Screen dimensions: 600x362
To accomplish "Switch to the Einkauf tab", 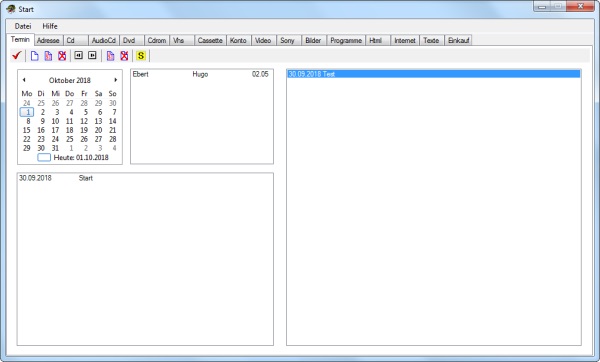I will point(458,41).
